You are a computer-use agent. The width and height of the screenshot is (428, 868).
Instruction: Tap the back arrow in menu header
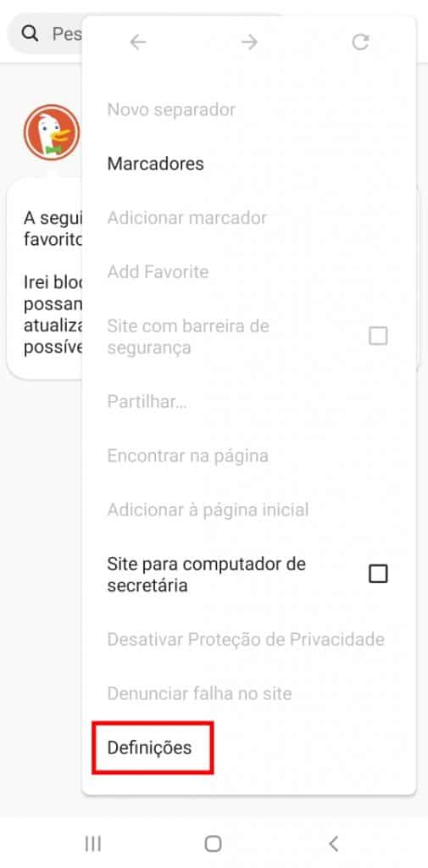[138, 42]
